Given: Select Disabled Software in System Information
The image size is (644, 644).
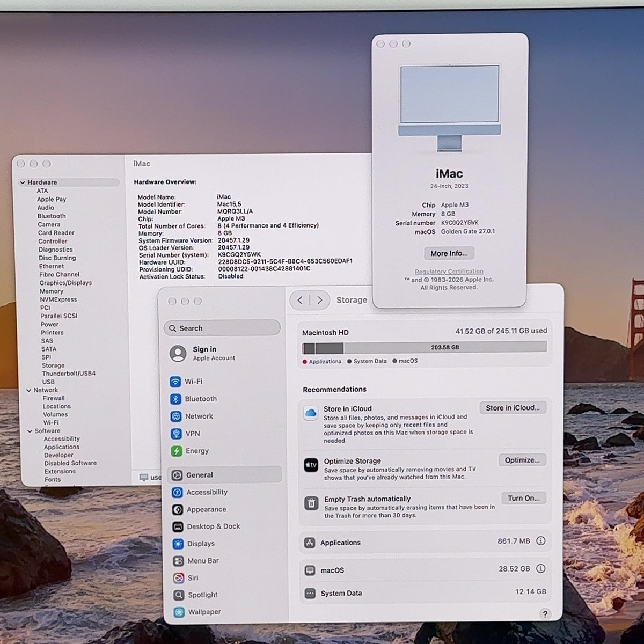Looking at the screenshot, I should pyautogui.click(x=70, y=463).
